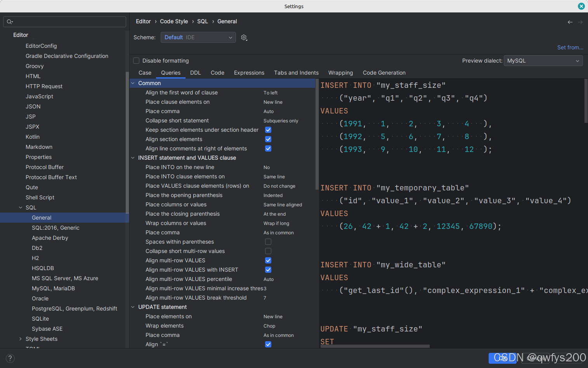Select MySQL, MariaDB dialect
Image resolution: width=588 pixels, height=368 pixels.
[53, 288]
